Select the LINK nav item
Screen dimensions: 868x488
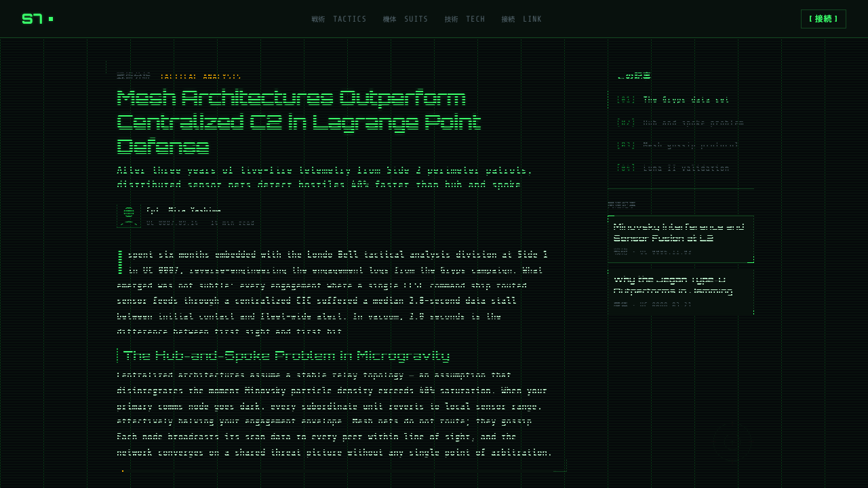click(x=521, y=19)
